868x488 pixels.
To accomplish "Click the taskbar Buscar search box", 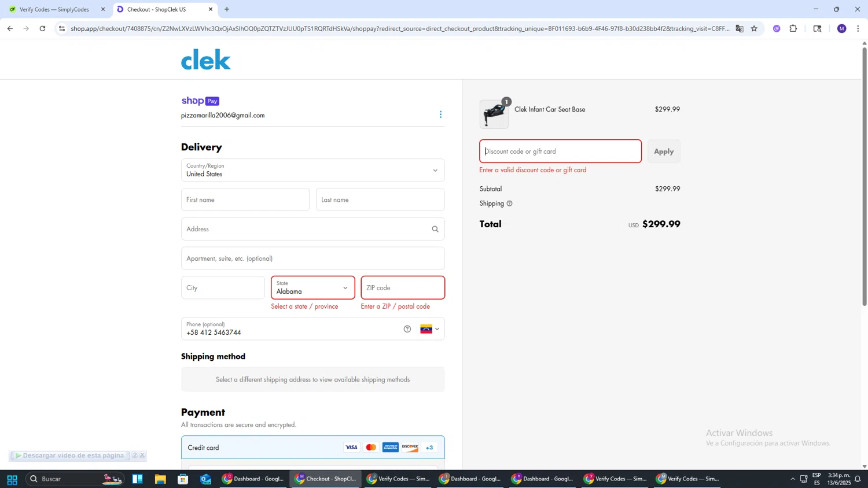I will [x=75, y=479].
